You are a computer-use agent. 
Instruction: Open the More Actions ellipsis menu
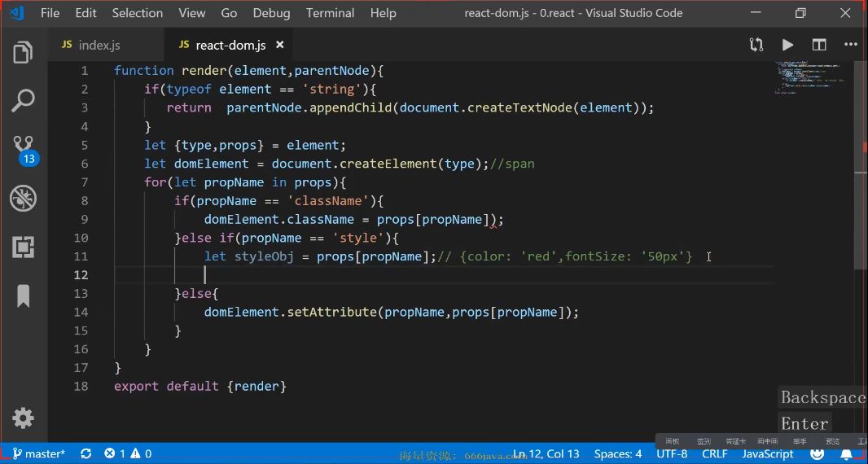(x=850, y=45)
